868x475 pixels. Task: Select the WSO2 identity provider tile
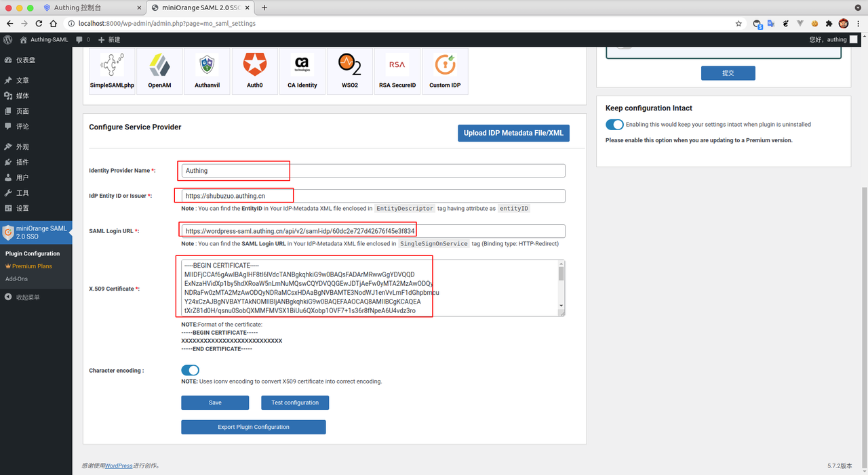click(x=350, y=70)
